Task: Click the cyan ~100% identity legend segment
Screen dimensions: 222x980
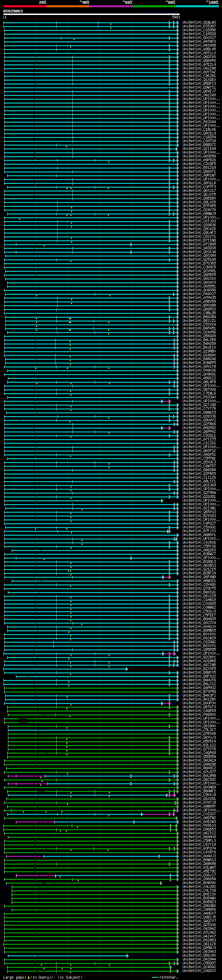Action: coord(197,6)
